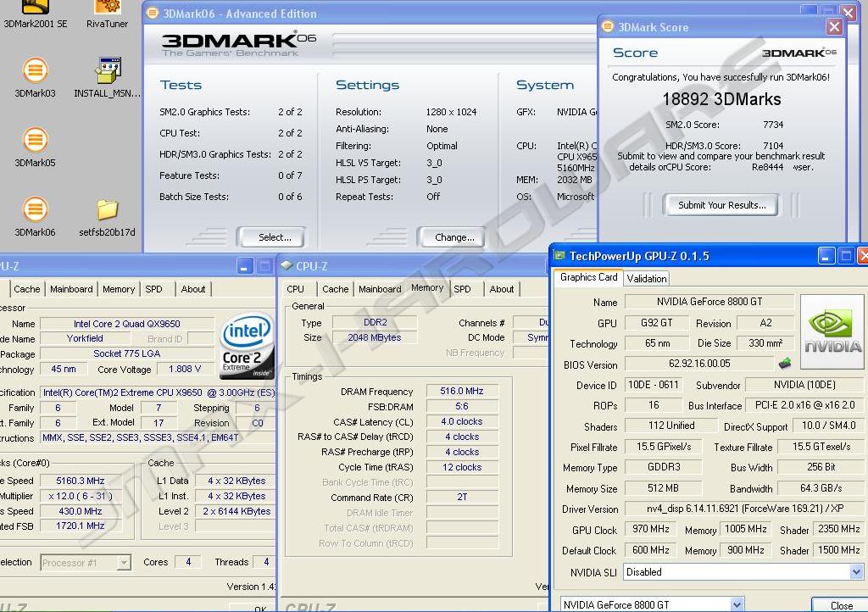This screenshot has width=868, height=612.
Task: Click the Memory clock 1005 MHz field
Action: [x=745, y=529]
